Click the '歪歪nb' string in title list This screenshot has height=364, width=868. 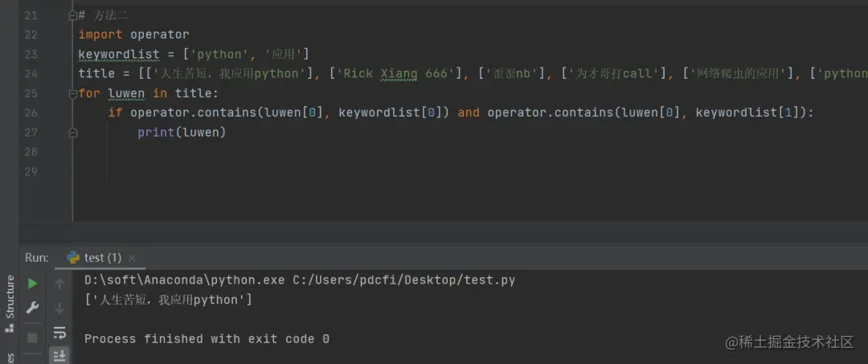pyautogui.click(x=511, y=74)
